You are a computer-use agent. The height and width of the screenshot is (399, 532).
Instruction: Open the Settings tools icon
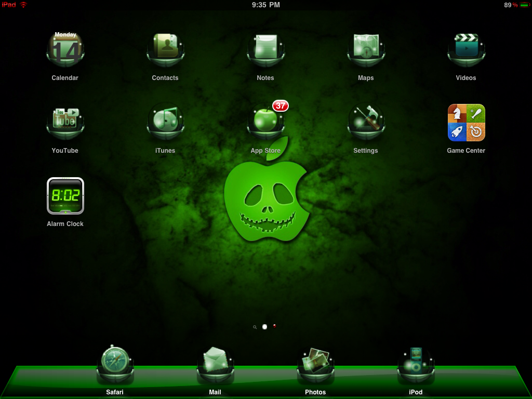click(x=366, y=122)
